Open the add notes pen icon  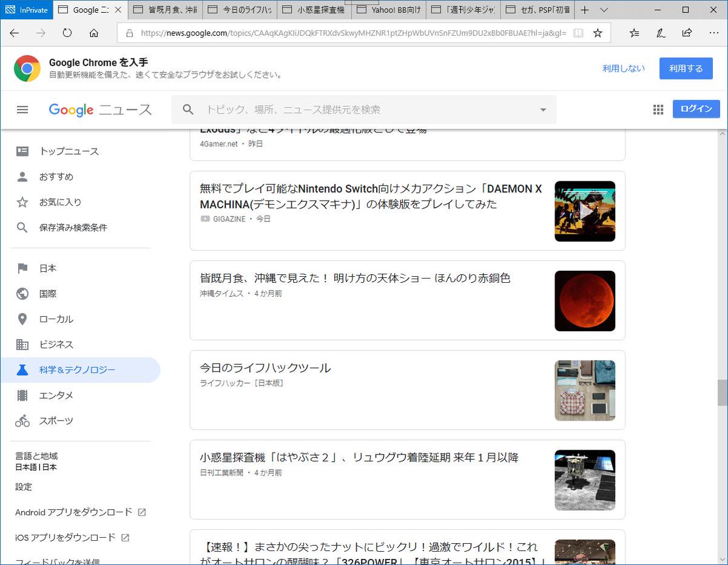pos(661,33)
